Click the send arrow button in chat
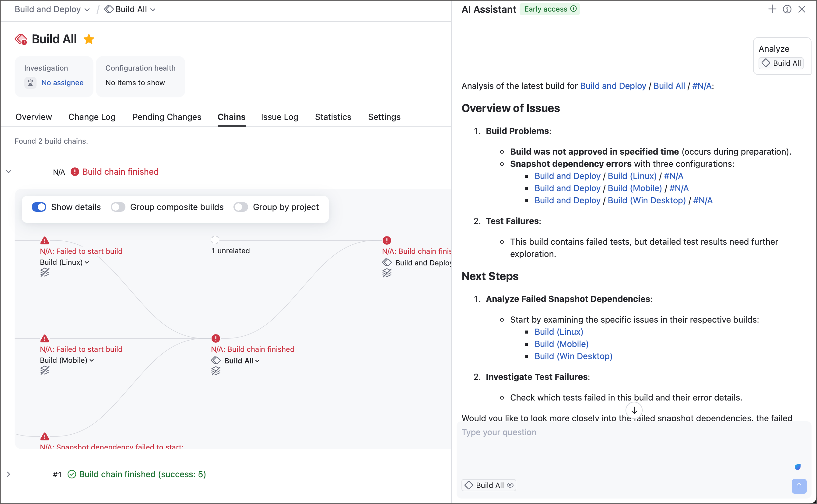Image resolution: width=817 pixels, height=504 pixels. coord(799,486)
